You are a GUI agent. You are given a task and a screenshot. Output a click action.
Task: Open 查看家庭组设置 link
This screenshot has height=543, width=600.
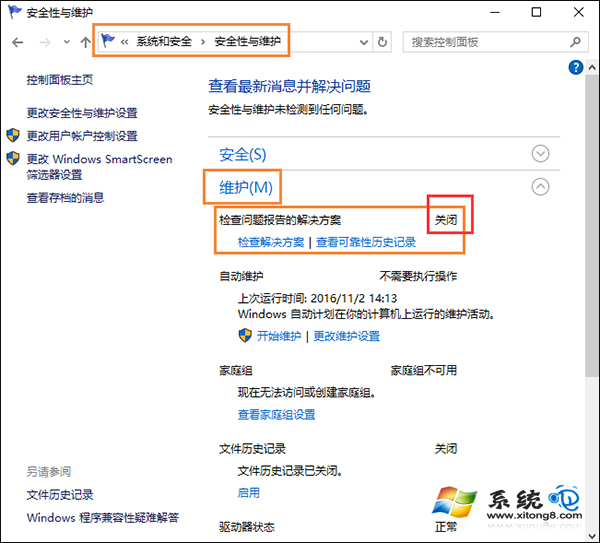coord(277,414)
